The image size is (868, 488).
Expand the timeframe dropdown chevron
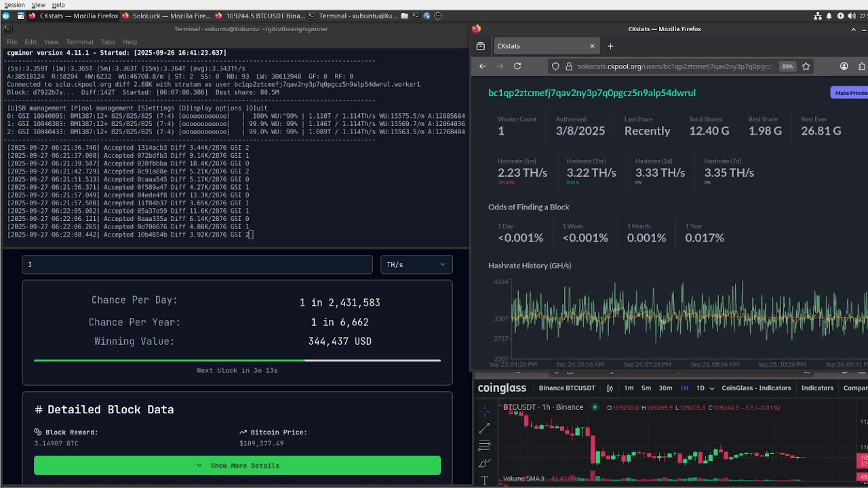click(712, 388)
